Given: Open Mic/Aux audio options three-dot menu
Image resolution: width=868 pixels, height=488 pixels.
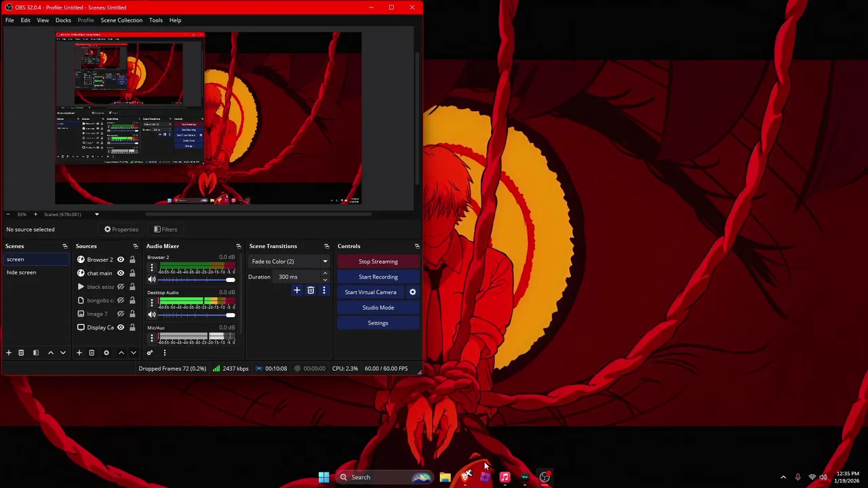Looking at the screenshot, I should (152, 337).
